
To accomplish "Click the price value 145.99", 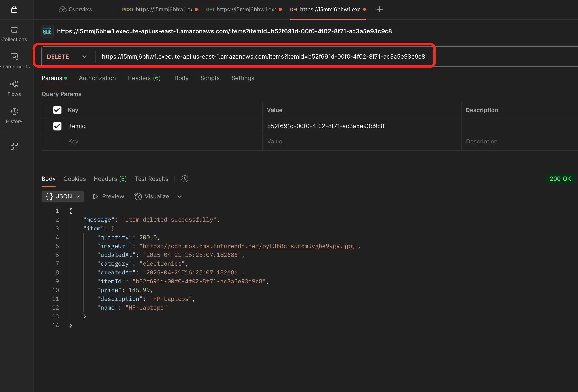I will (x=139, y=290).
